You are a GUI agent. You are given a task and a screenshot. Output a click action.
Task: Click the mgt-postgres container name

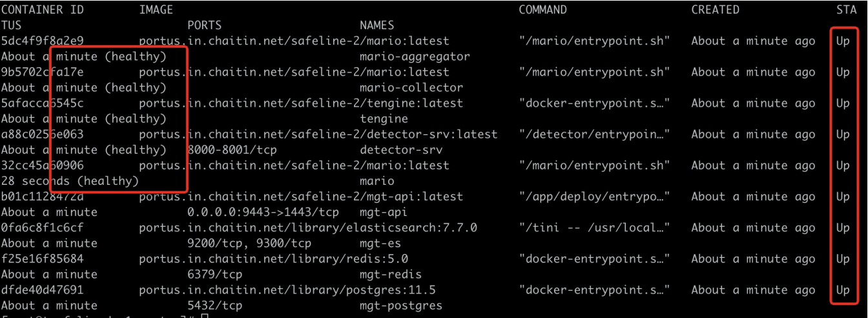coord(401,305)
